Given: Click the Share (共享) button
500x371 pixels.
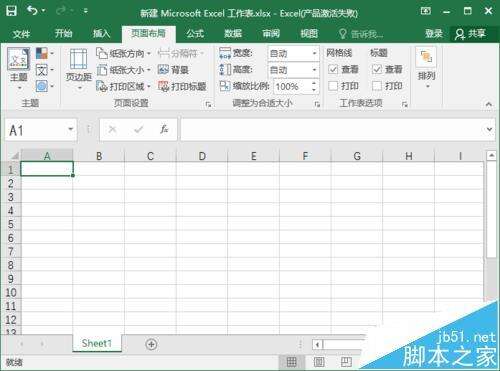Looking at the screenshot, I should [x=470, y=34].
